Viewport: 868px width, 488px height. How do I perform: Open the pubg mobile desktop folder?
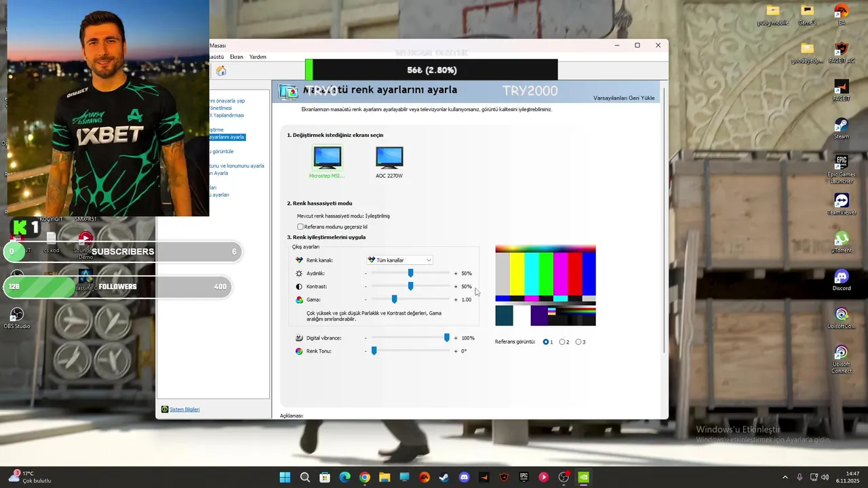pos(773,15)
